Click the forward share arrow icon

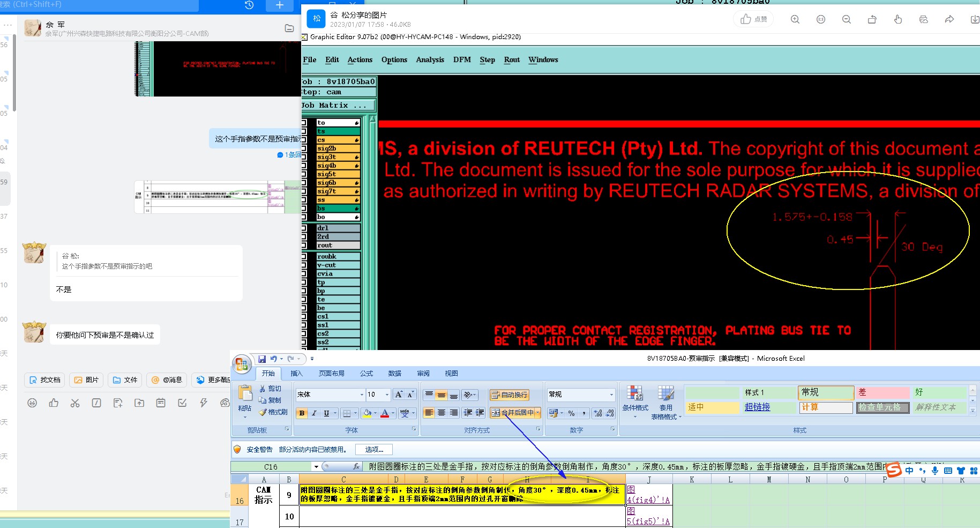pyautogui.click(x=949, y=19)
